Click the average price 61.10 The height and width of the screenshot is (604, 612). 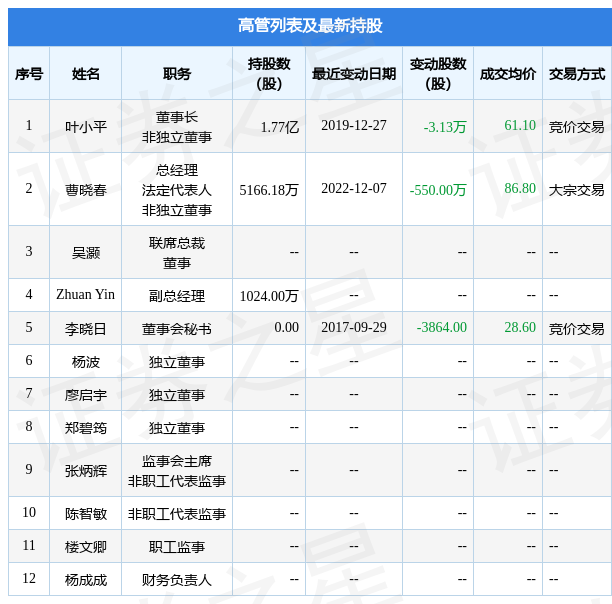pyautogui.click(x=520, y=125)
